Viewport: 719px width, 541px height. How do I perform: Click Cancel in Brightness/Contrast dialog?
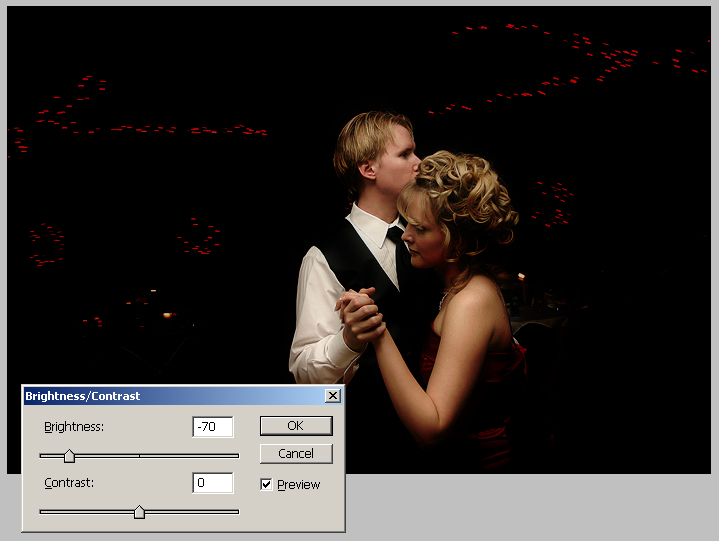point(296,453)
